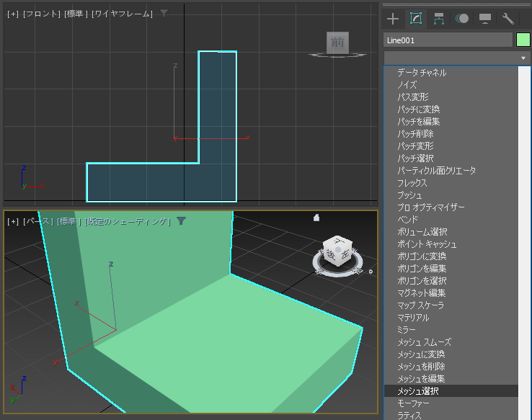
Task: Choose メッシュに変換 modifier
Action: click(451, 354)
